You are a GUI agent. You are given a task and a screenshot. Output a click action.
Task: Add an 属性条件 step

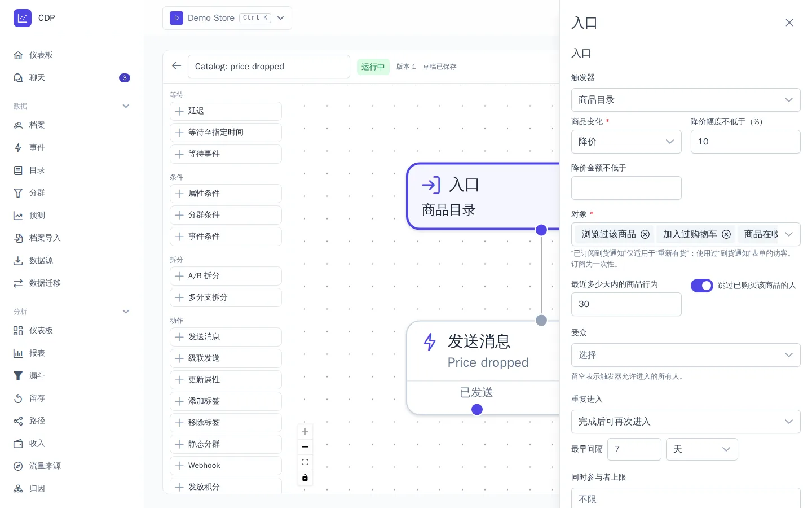pos(226,194)
